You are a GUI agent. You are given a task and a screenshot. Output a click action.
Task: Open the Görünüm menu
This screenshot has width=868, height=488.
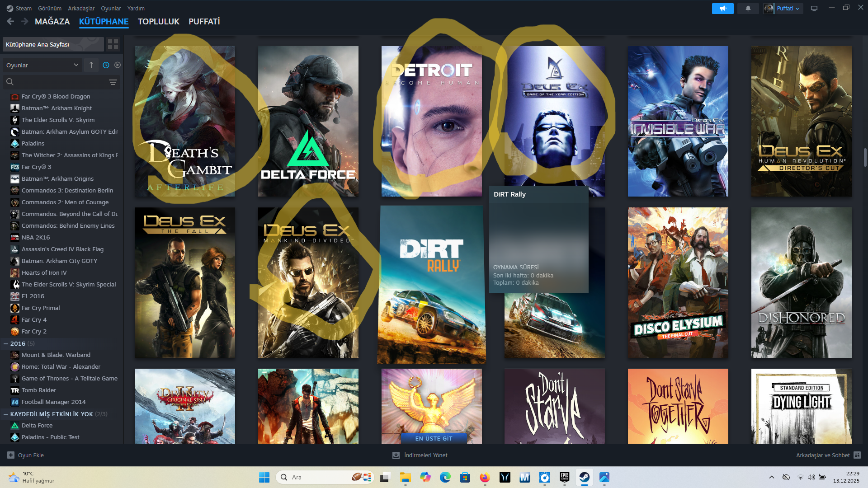tap(49, 8)
